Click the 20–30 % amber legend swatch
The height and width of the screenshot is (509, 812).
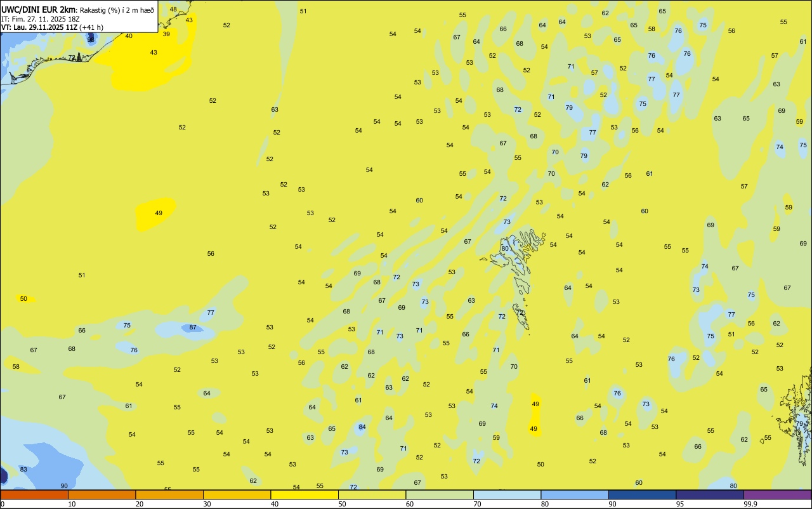(169, 494)
